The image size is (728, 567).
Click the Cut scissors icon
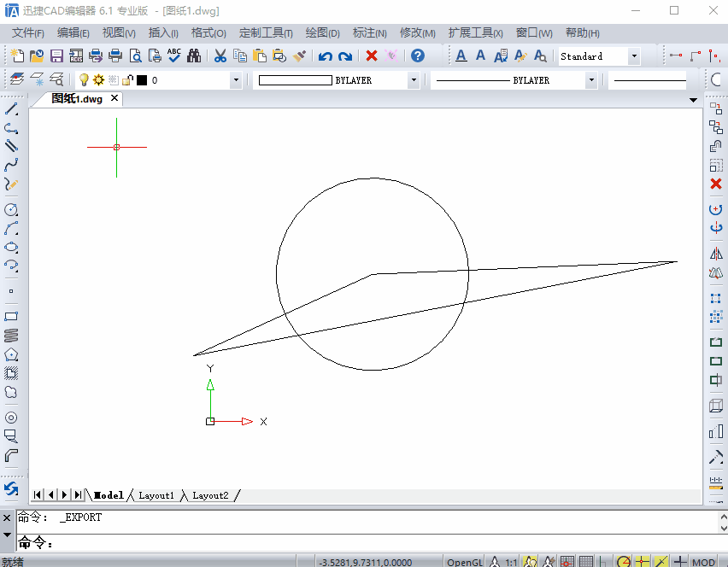220,56
